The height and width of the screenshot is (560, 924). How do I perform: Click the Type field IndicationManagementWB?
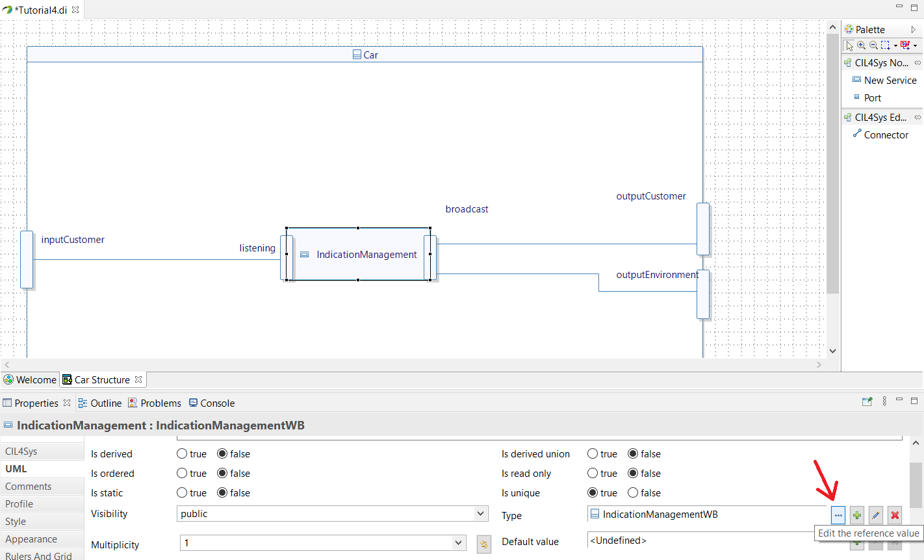707,515
